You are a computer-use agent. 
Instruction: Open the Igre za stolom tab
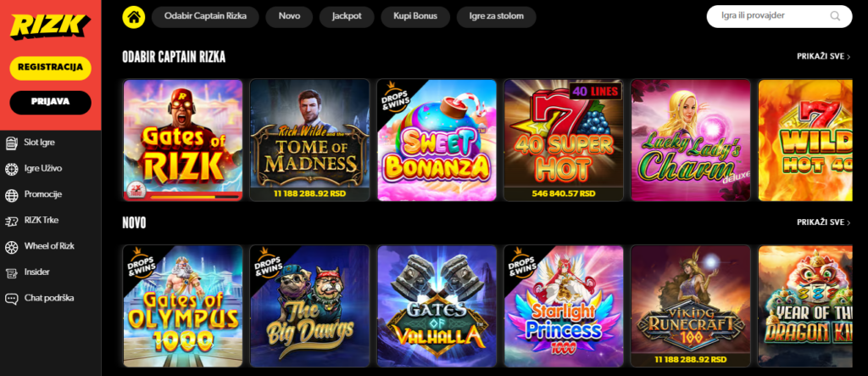tap(497, 17)
